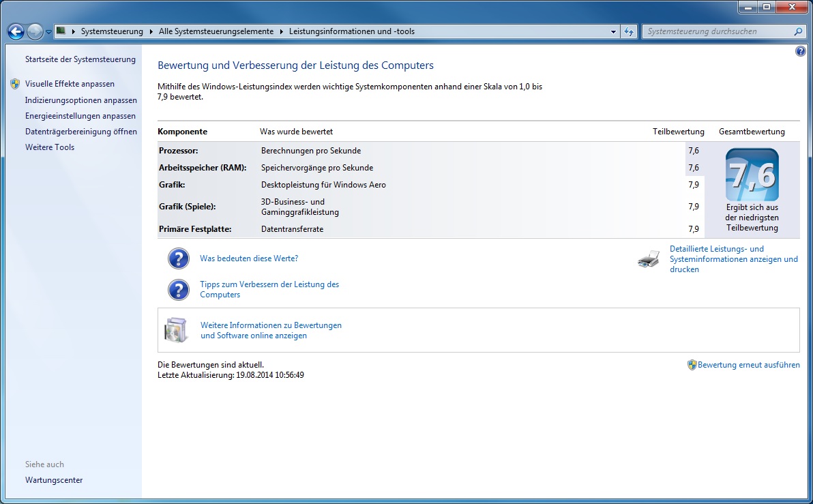Open Indizierungsoptionen anpassen

click(x=81, y=100)
